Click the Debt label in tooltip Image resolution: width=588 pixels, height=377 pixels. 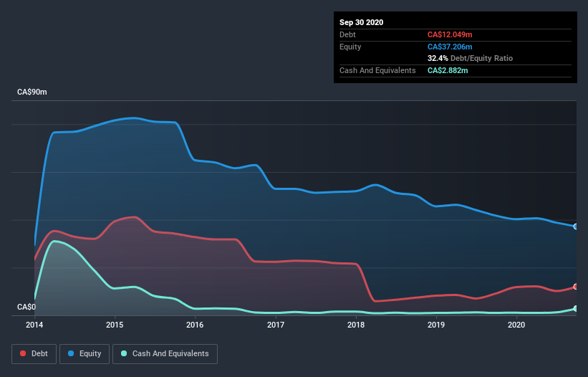click(x=347, y=34)
